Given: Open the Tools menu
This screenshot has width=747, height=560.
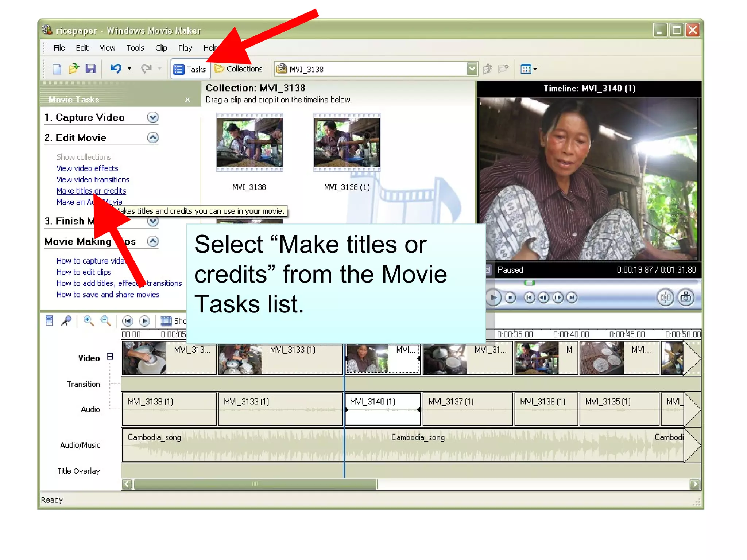Looking at the screenshot, I should [x=135, y=48].
